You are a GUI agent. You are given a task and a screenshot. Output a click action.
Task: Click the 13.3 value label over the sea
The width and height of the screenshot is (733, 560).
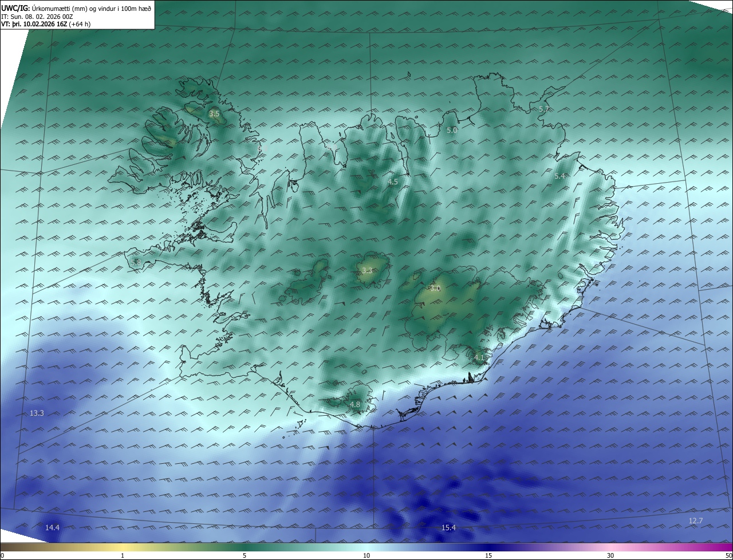(37, 413)
